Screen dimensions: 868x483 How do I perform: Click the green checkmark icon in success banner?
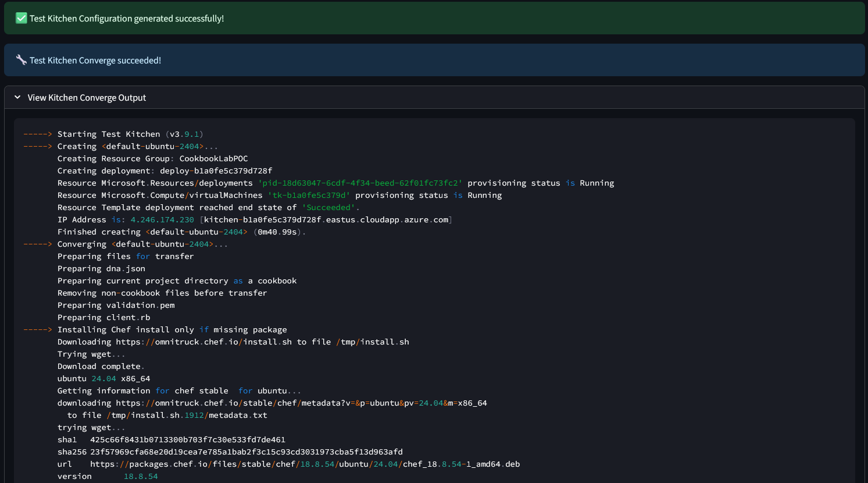point(21,18)
